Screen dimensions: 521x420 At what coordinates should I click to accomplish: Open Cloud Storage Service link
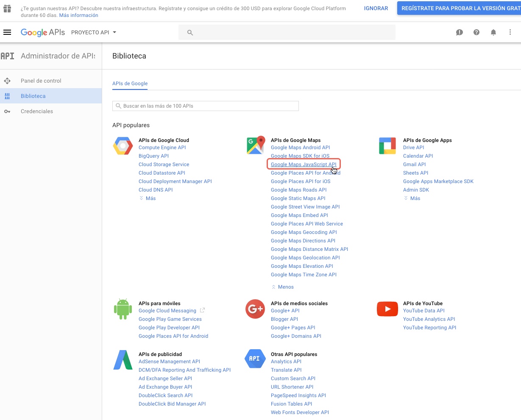[x=164, y=164]
